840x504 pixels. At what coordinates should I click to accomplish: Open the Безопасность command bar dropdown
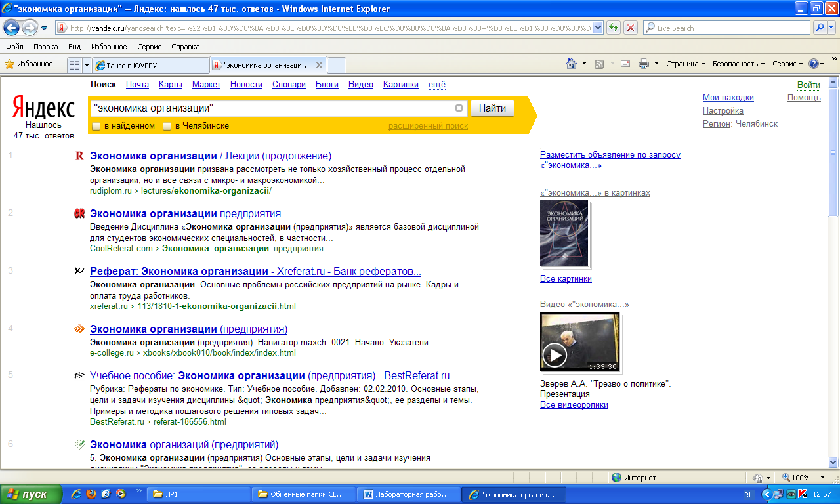(x=738, y=64)
